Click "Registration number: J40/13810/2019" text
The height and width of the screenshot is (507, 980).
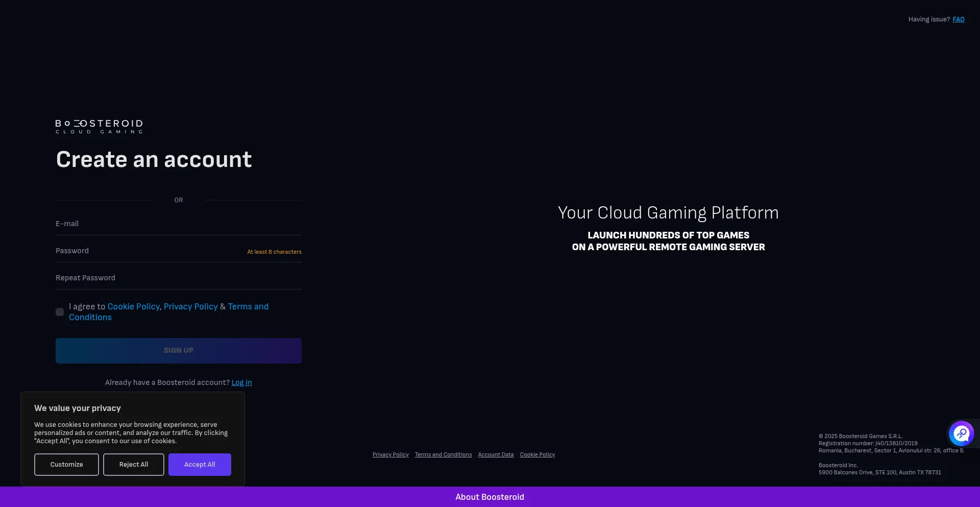[x=868, y=443]
